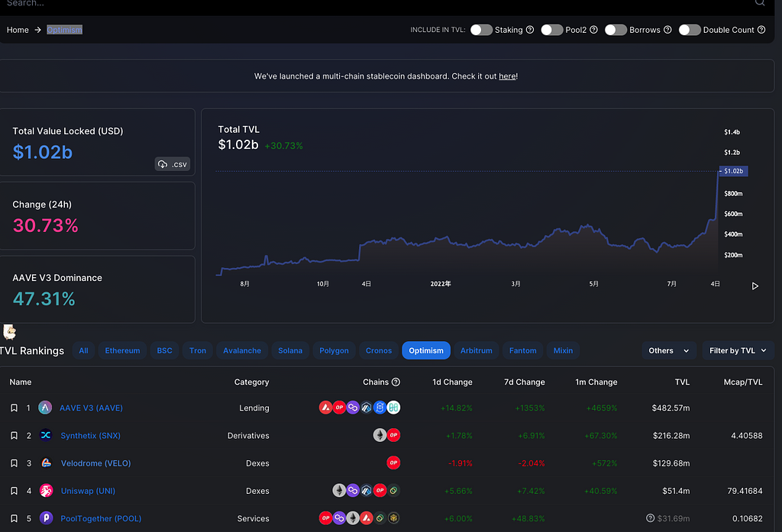The image size is (782, 532).
Task: Click the Uniswap unicorn logo icon
Action: point(46,491)
